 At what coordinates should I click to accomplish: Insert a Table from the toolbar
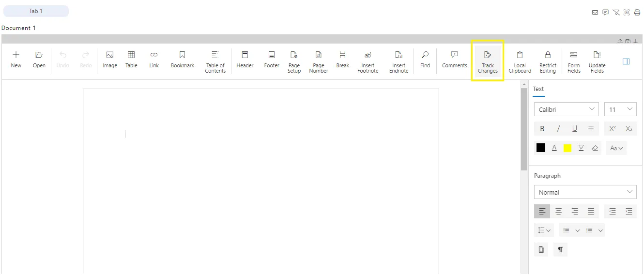131,60
